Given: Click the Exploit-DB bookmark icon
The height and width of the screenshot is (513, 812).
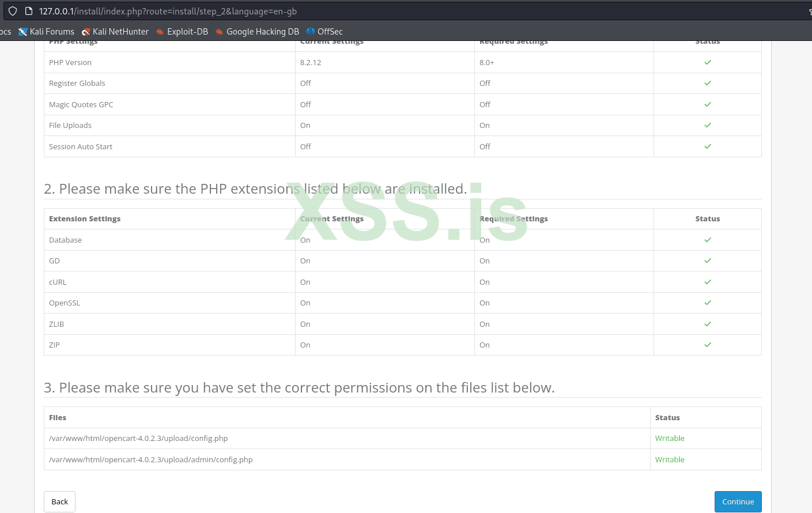Looking at the screenshot, I should coord(160,32).
